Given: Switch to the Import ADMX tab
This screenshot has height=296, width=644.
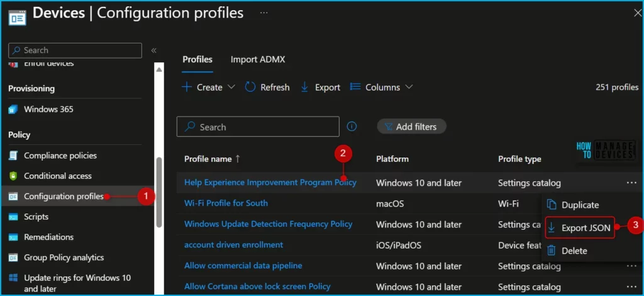Looking at the screenshot, I should 257,60.
